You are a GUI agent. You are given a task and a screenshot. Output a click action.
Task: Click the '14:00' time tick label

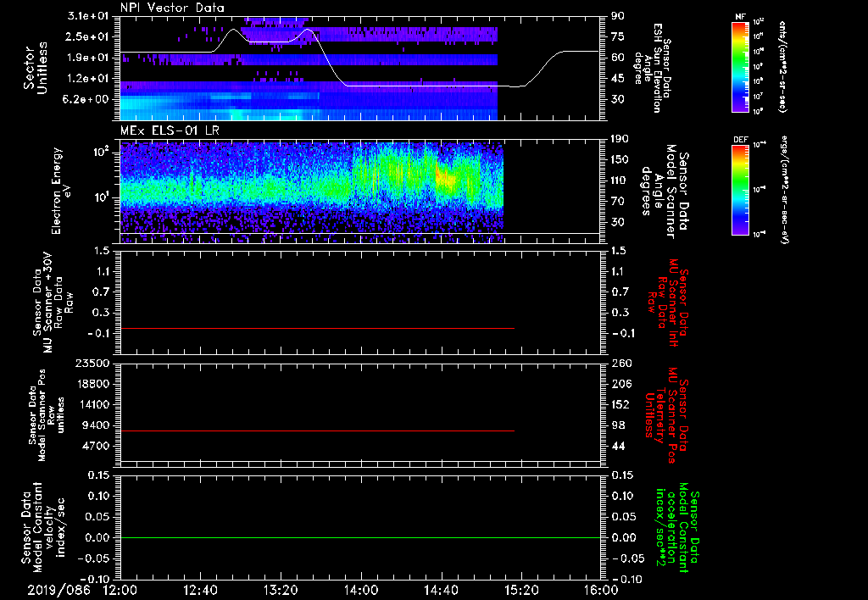361,590
